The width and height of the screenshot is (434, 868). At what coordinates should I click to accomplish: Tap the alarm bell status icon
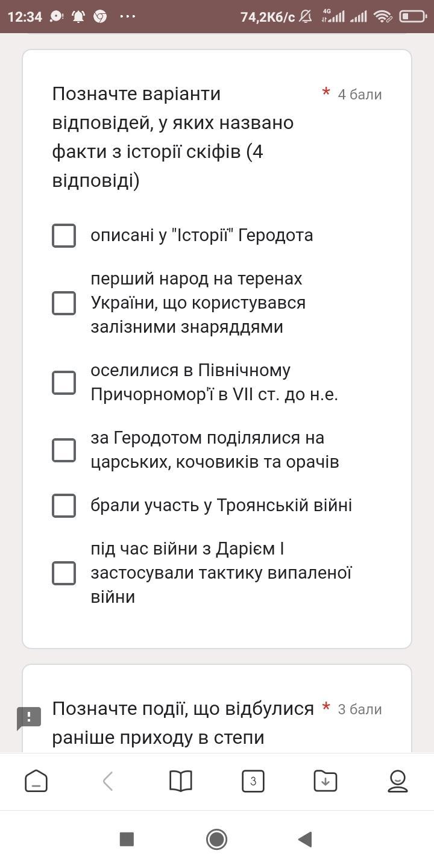coord(78,16)
